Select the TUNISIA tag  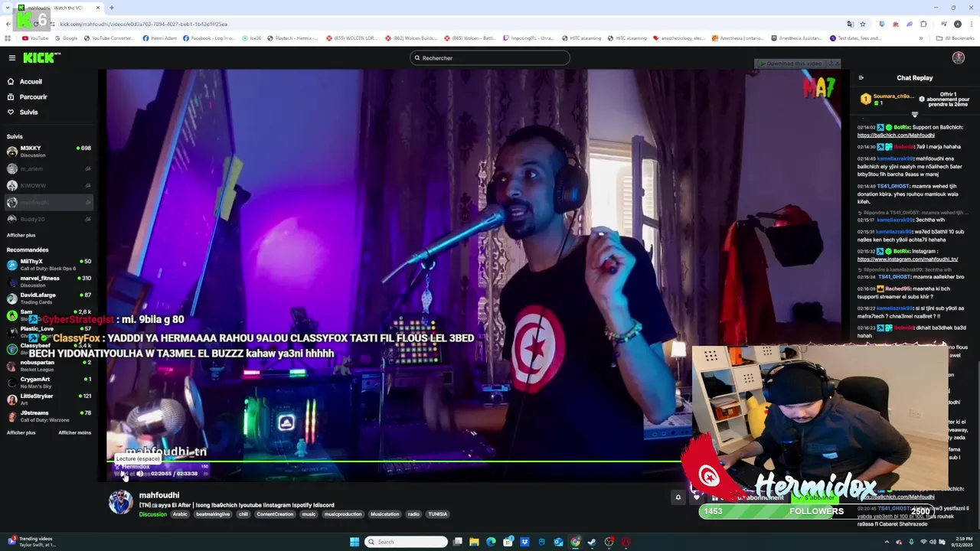(x=438, y=514)
